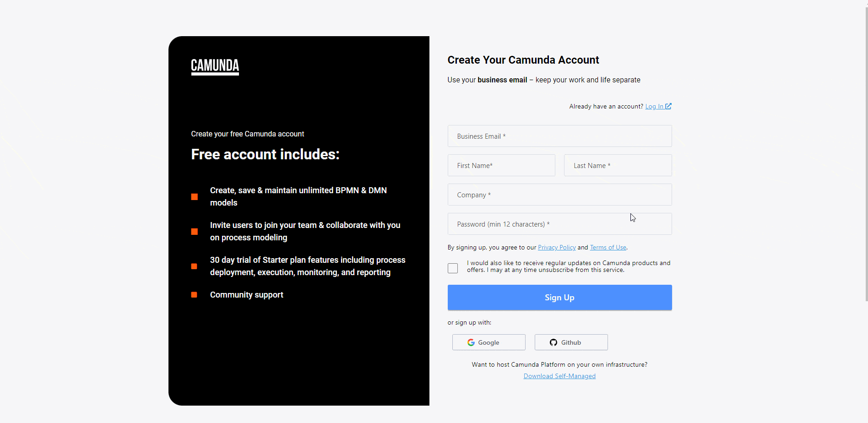Screen dimensions: 868x423
Task: Click the orange bullet beside Community support
Action: [x=194, y=295]
